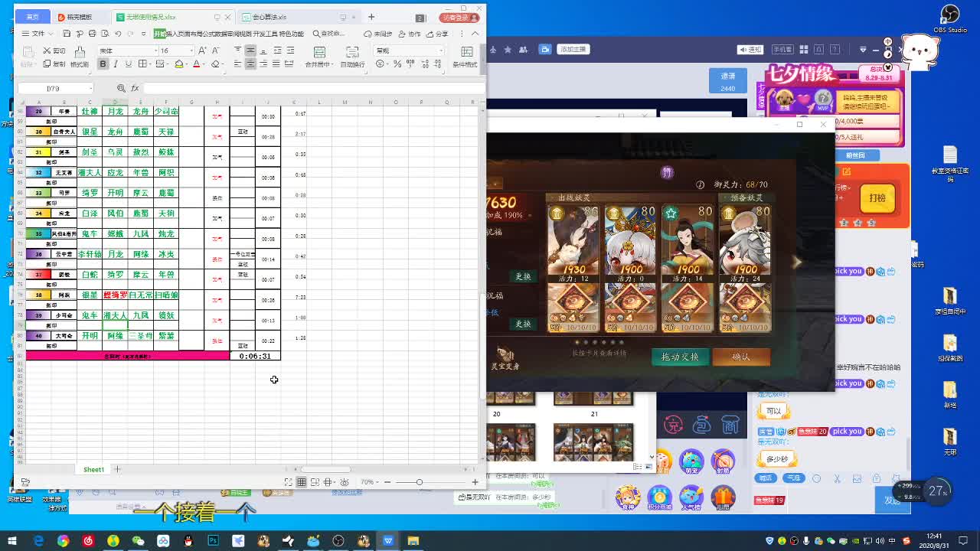Click the percent style icon
980x551 pixels.
click(397, 64)
